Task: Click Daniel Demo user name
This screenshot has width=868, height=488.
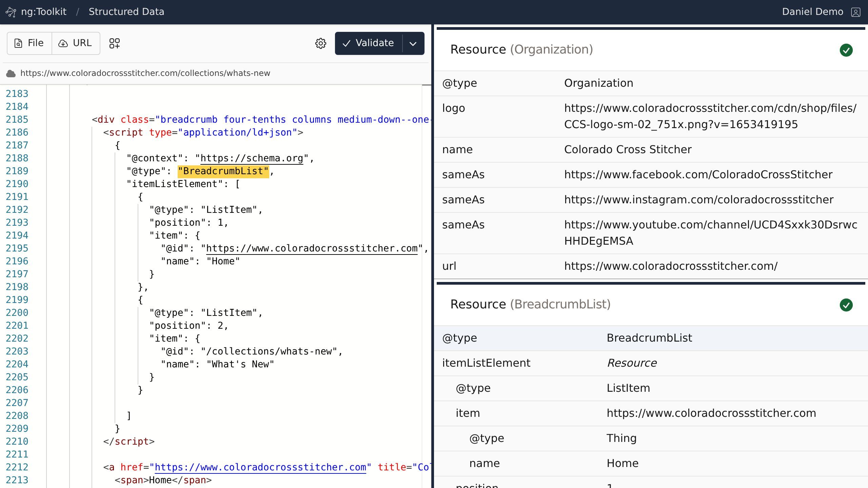Action: 812,12
